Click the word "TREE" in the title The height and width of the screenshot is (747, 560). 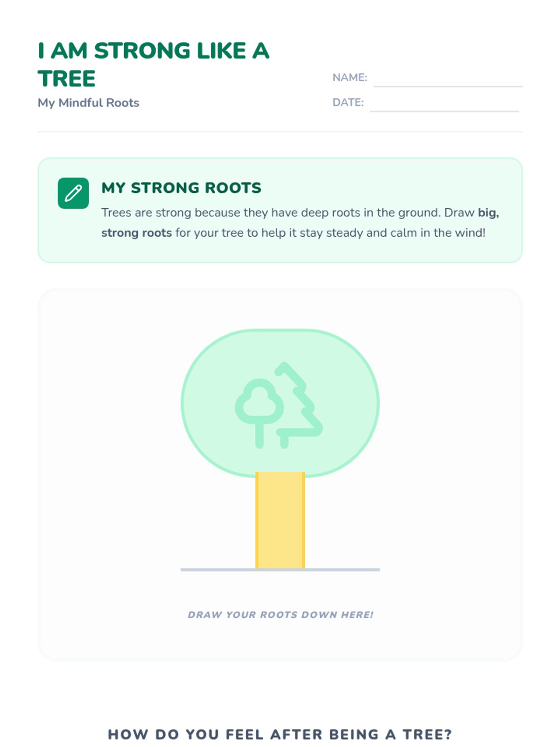pos(67,78)
